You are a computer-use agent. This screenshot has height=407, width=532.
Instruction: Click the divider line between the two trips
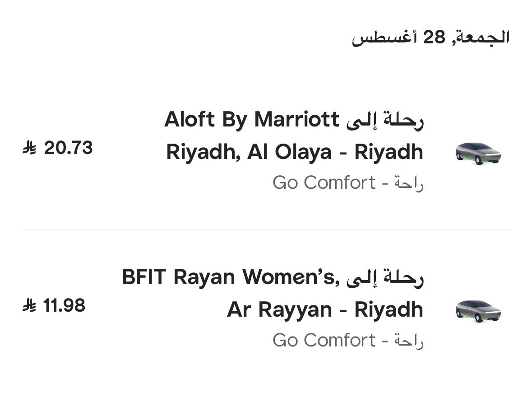click(266, 229)
